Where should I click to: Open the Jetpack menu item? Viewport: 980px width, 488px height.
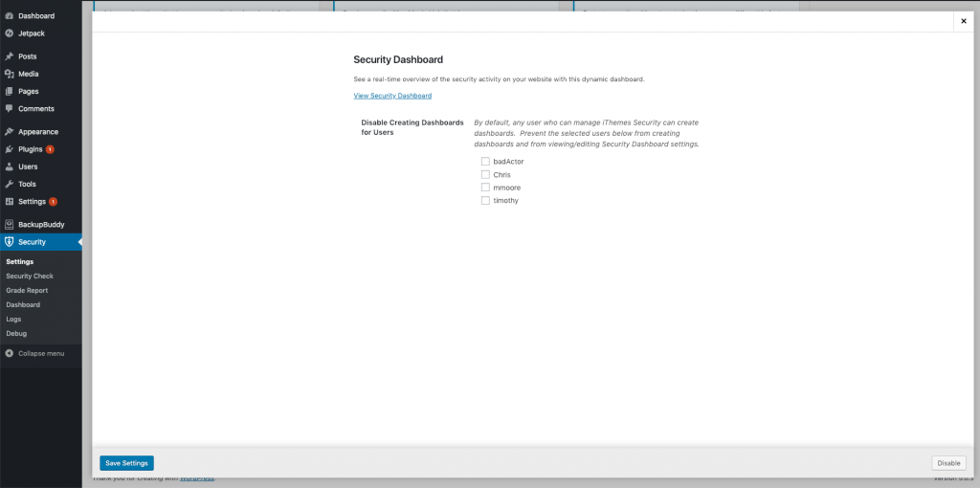click(40, 33)
